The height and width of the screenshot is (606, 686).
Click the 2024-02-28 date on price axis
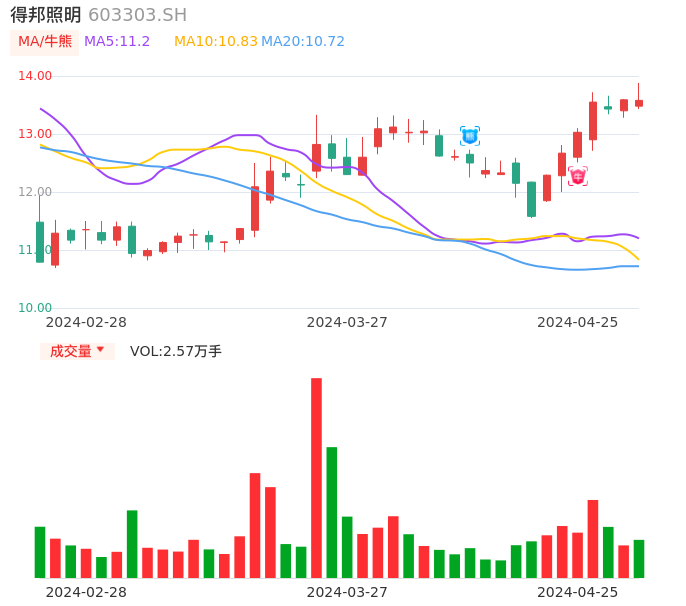click(x=86, y=322)
